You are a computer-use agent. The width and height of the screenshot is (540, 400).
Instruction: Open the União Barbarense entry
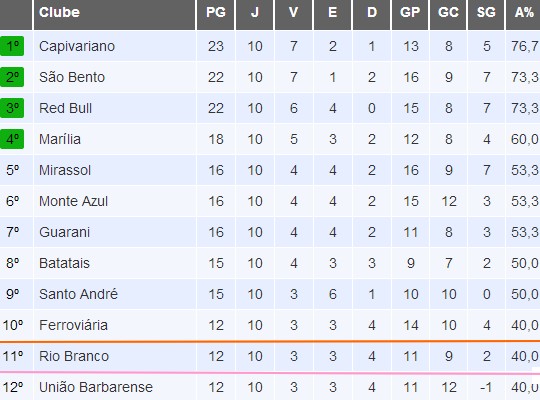point(96,387)
